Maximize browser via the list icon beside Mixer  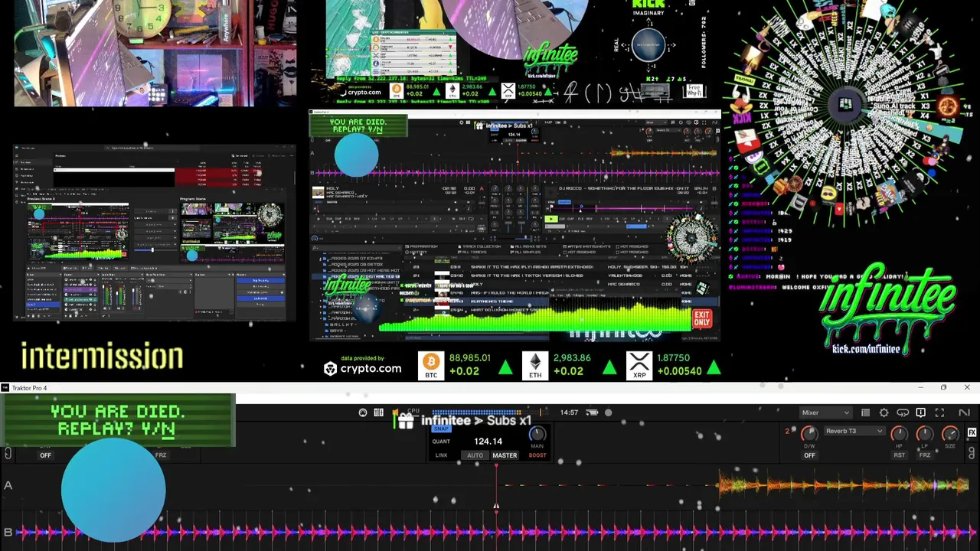pos(865,412)
